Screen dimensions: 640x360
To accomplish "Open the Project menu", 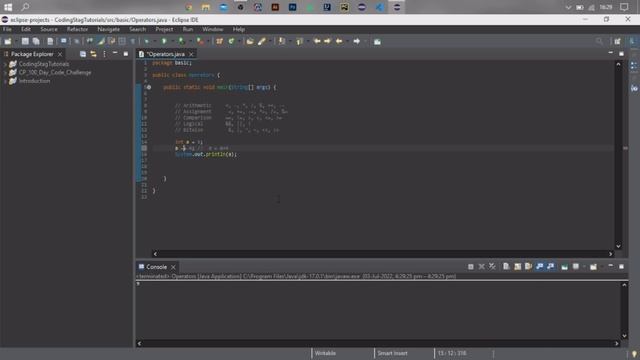I will (x=164, y=29).
